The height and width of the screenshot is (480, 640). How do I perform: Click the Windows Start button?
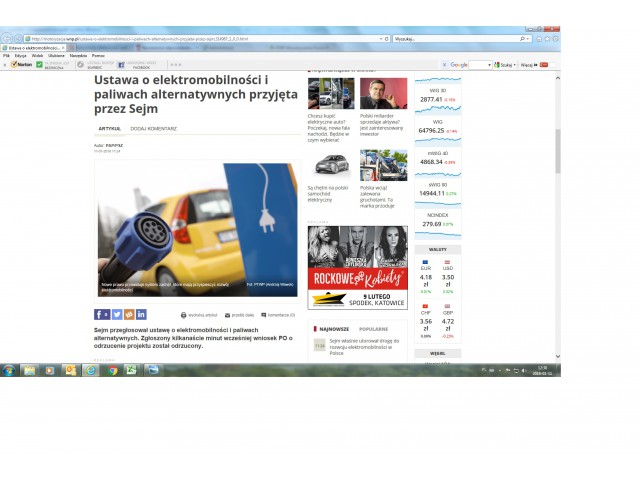(8, 370)
